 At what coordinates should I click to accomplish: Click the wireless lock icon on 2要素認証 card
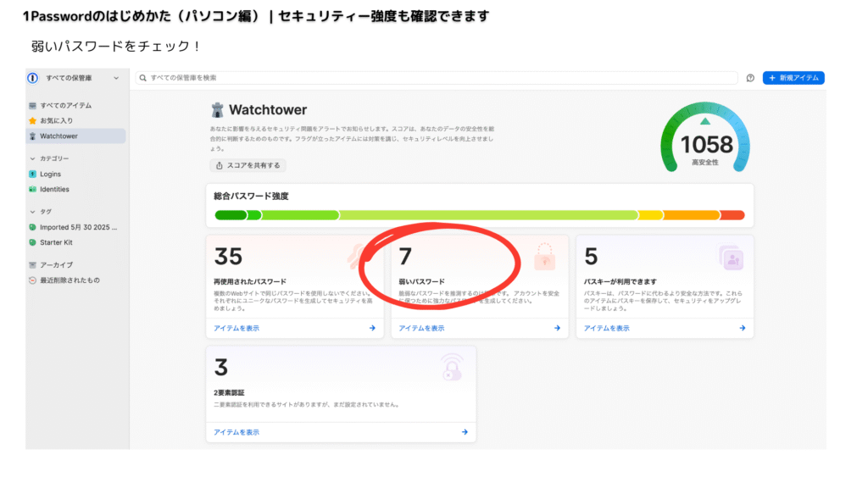[x=452, y=368]
